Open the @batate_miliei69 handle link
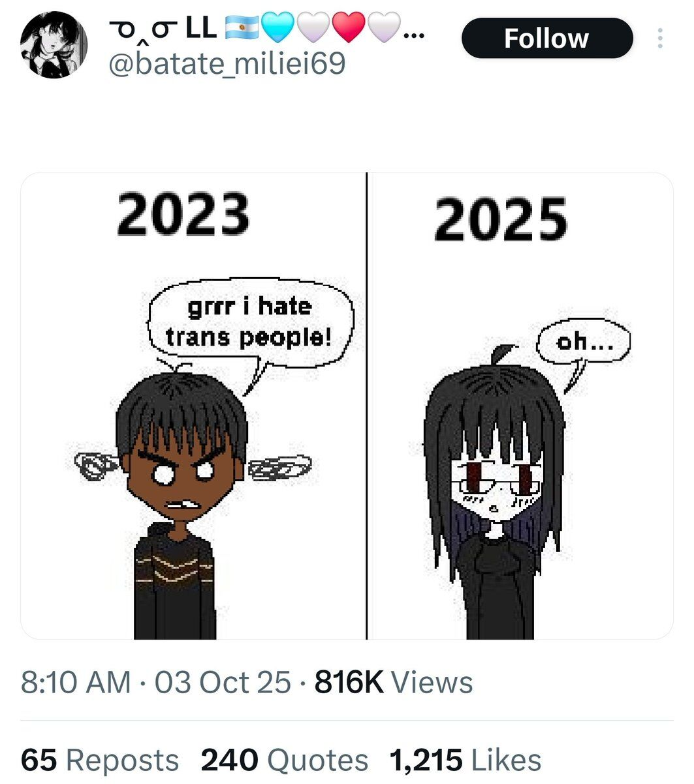This screenshot has width=694, height=784. tap(226, 64)
